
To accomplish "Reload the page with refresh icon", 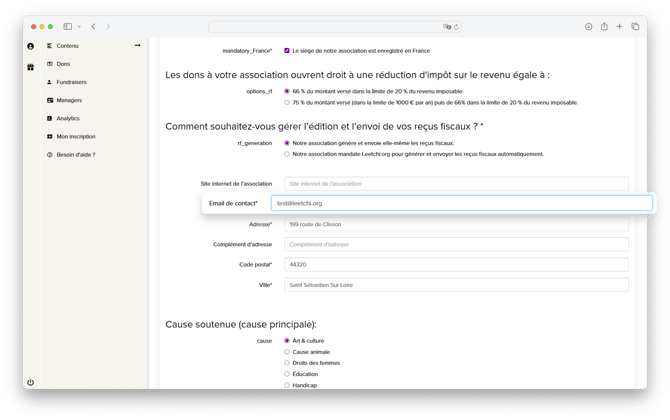I will point(456,26).
